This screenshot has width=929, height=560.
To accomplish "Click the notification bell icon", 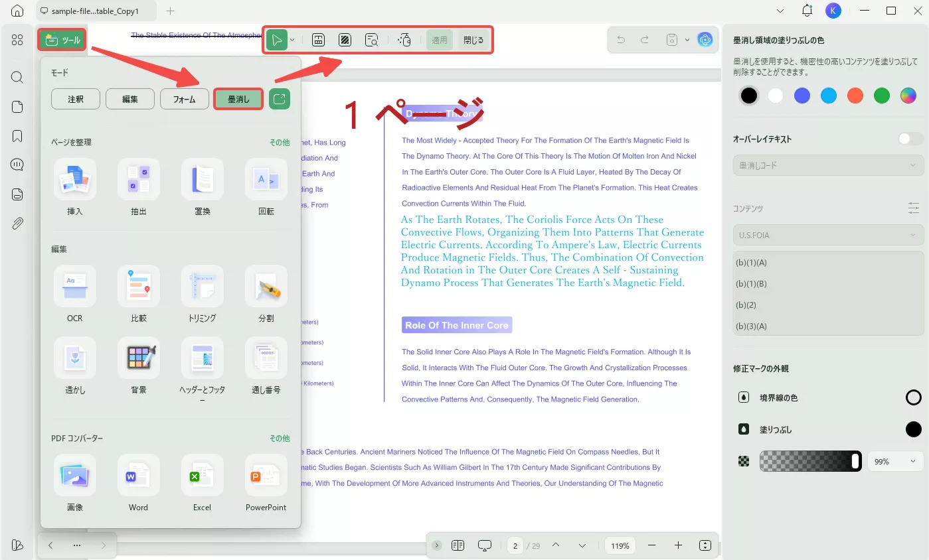I will pyautogui.click(x=807, y=11).
